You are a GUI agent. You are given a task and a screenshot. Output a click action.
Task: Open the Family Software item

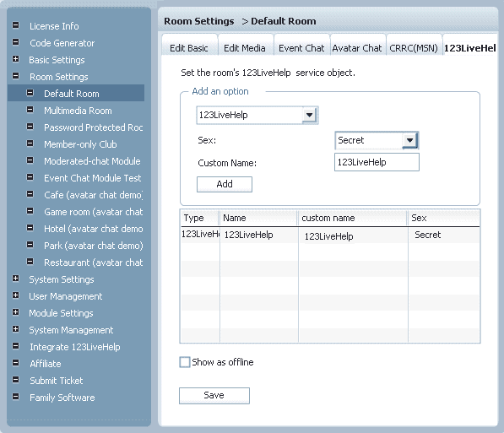click(x=62, y=398)
